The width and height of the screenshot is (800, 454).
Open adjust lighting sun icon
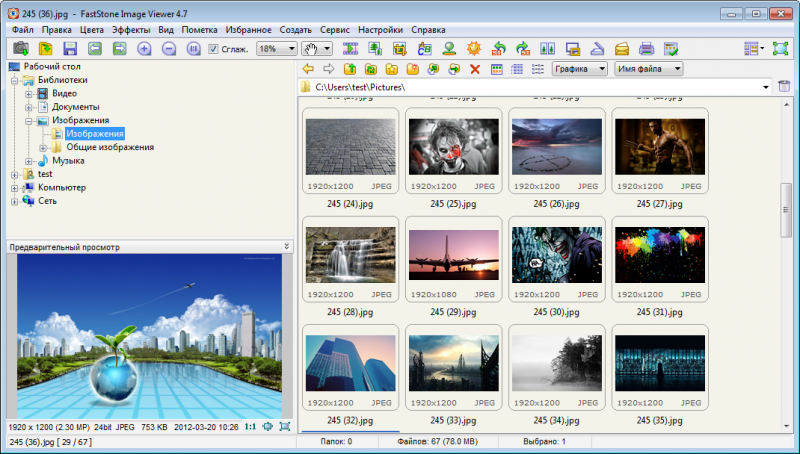click(x=474, y=48)
